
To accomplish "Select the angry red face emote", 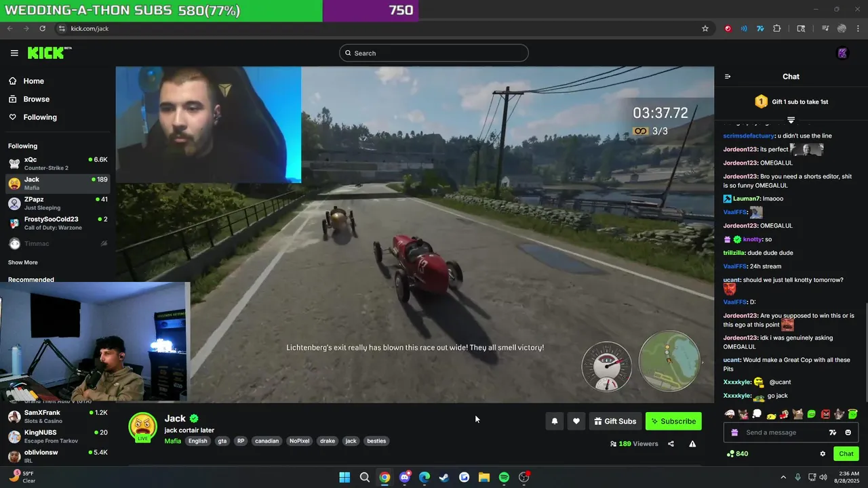I will click(x=825, y=414).
